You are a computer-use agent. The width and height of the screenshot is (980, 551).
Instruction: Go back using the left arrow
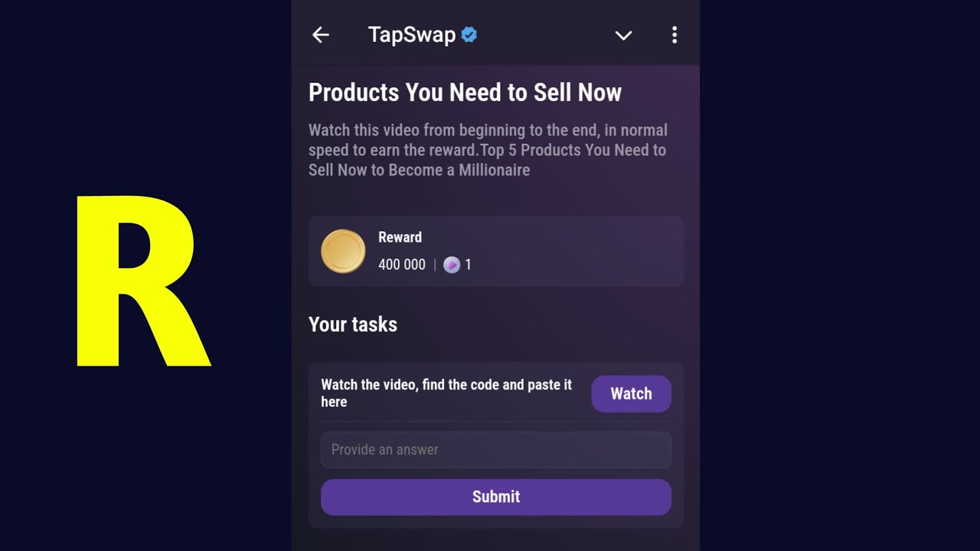pyautogui.click(x=321, y=34)
